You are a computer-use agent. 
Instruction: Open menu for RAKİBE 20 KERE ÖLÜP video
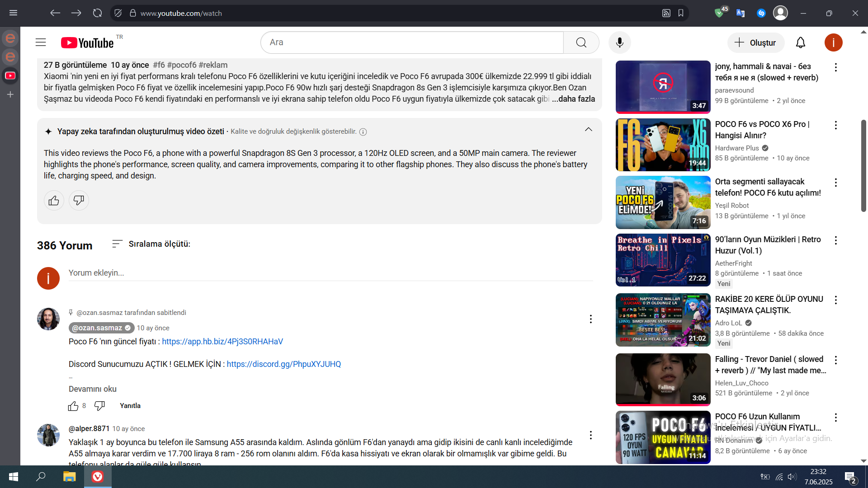(x=835, y=300)
